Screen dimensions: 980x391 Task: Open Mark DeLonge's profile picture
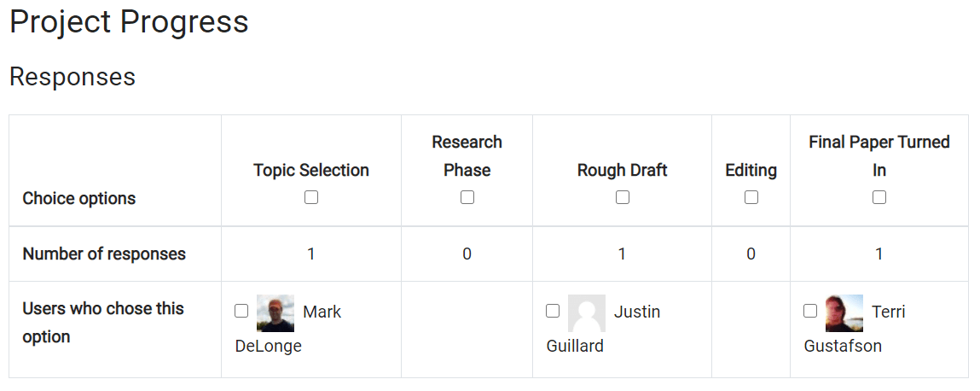275,312
